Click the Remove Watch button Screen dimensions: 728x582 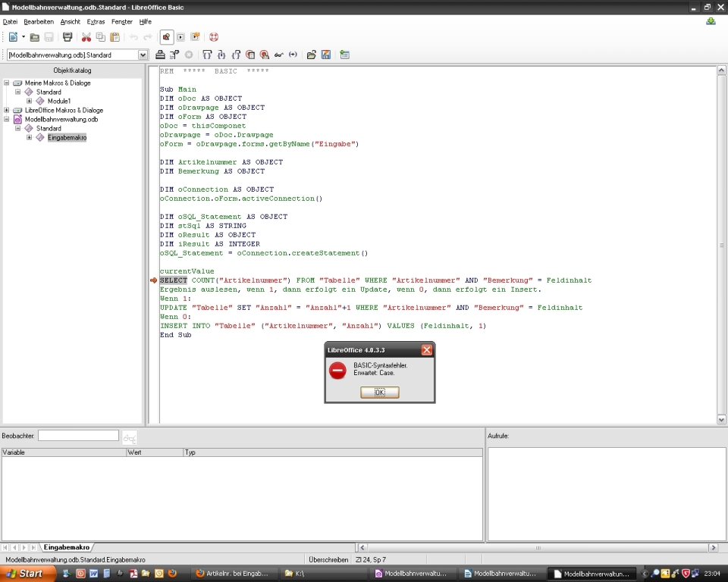(130, 438)
